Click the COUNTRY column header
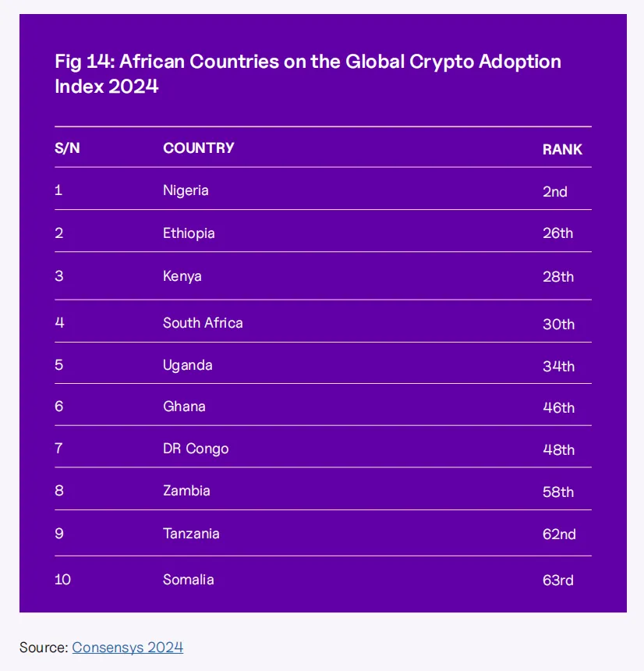Screen dimensions: 644x671 pos(198,148)
